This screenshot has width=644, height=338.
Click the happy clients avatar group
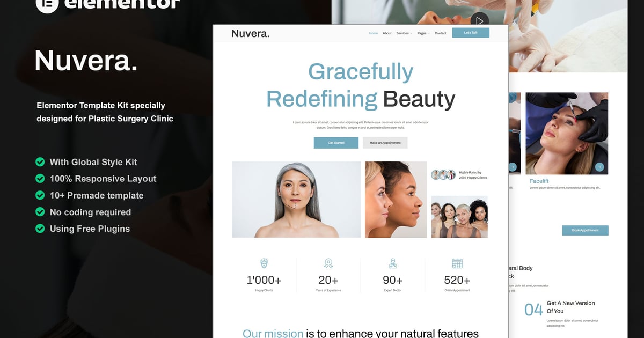click(x=443, y=174)
